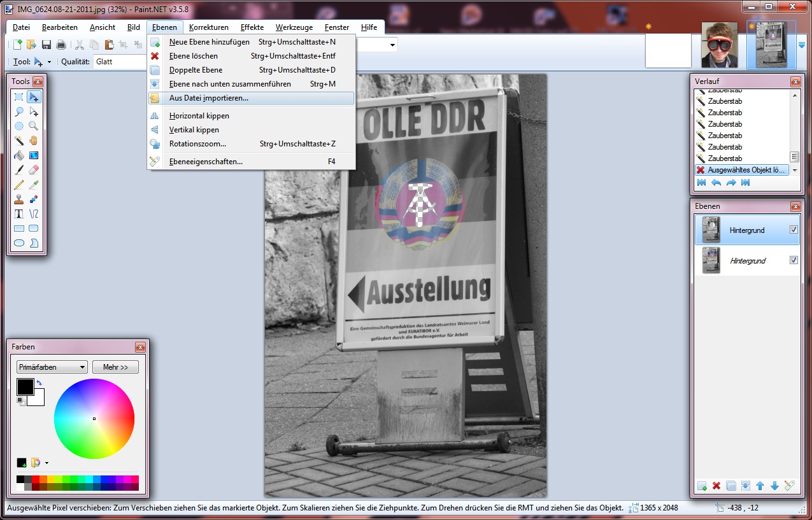Select the goggles portrait image thumbnail
Viewport: 812px width, 520px height.
pos(719,45)
